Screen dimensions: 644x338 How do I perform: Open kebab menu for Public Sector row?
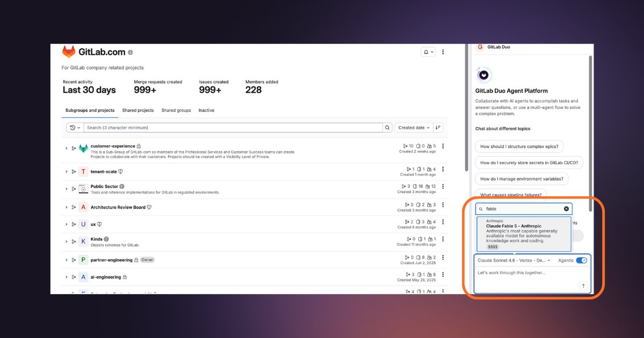tap(443, 187)
